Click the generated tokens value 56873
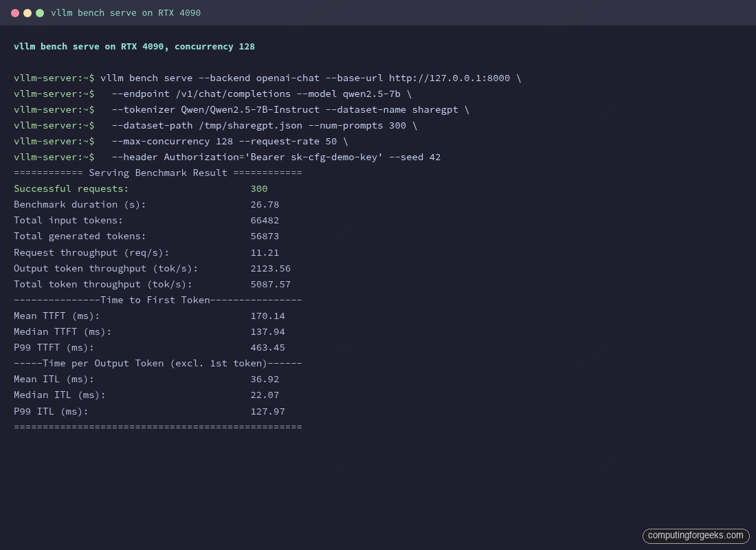 (x=265, y=236)
